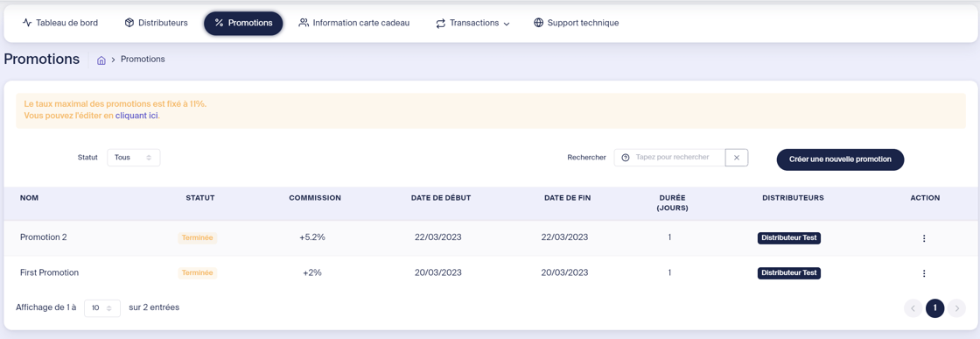Click the help icon inside search field
980x339 pixels.
[x=626, y=158]
